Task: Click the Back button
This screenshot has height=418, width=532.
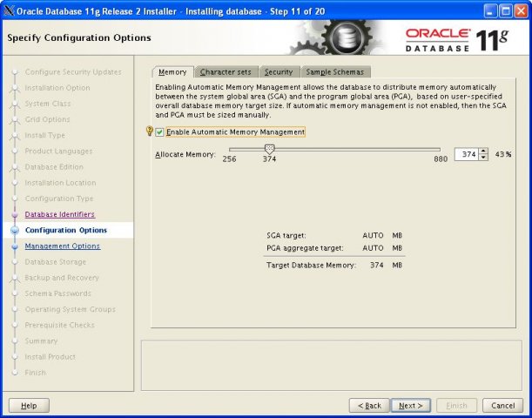Action: click(x=369, y=406)
